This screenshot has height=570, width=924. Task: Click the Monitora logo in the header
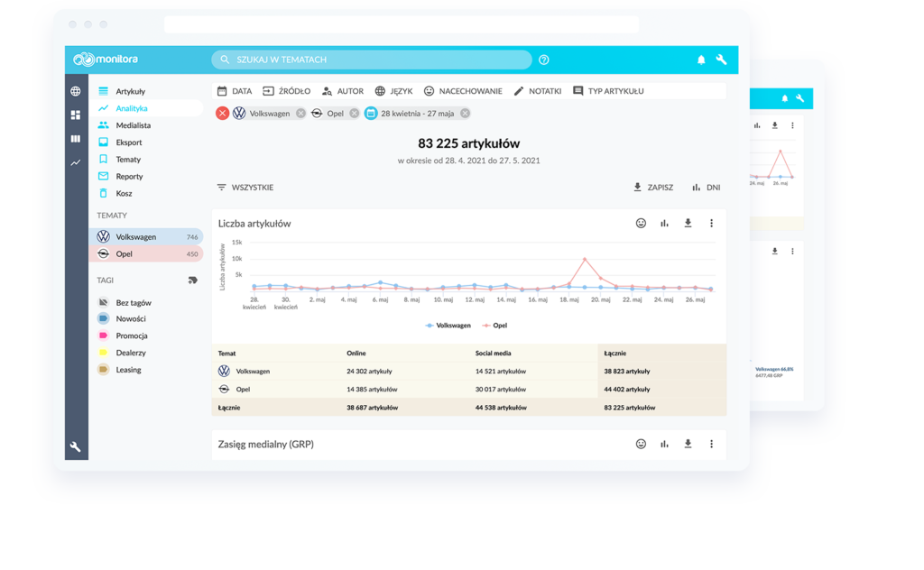pos(106,59)
